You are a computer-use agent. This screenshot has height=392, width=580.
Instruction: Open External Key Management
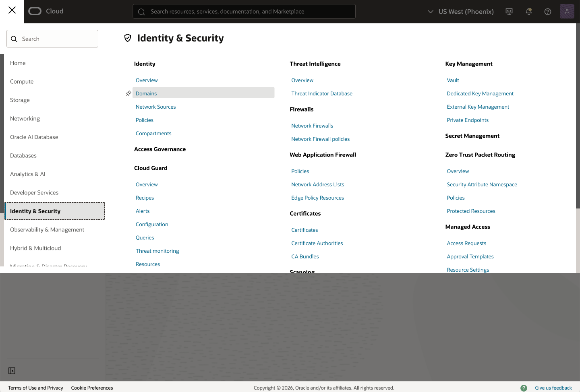[x=478, y=107]
